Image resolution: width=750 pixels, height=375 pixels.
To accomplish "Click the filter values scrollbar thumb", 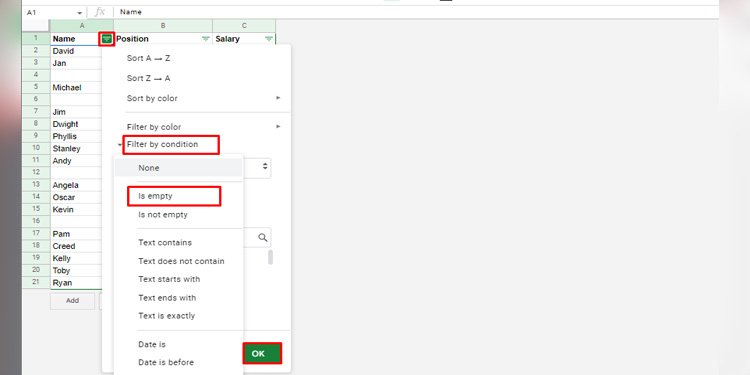I will pyautogui.click(x=270, y=257).
